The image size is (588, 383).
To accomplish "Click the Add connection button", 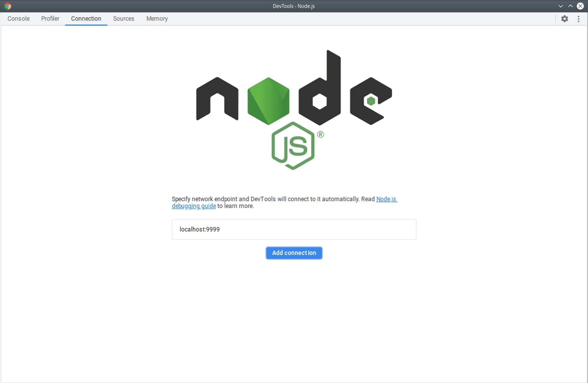I will point(294,253).
